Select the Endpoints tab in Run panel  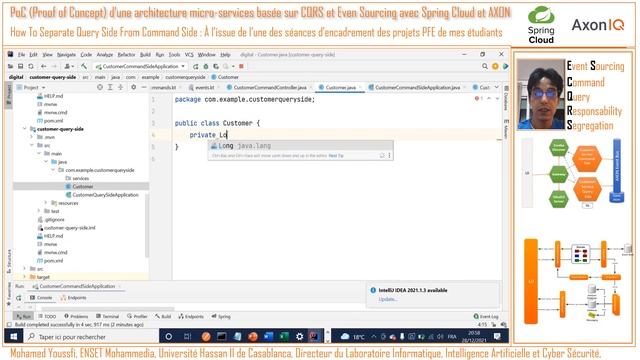click(73, 298)
